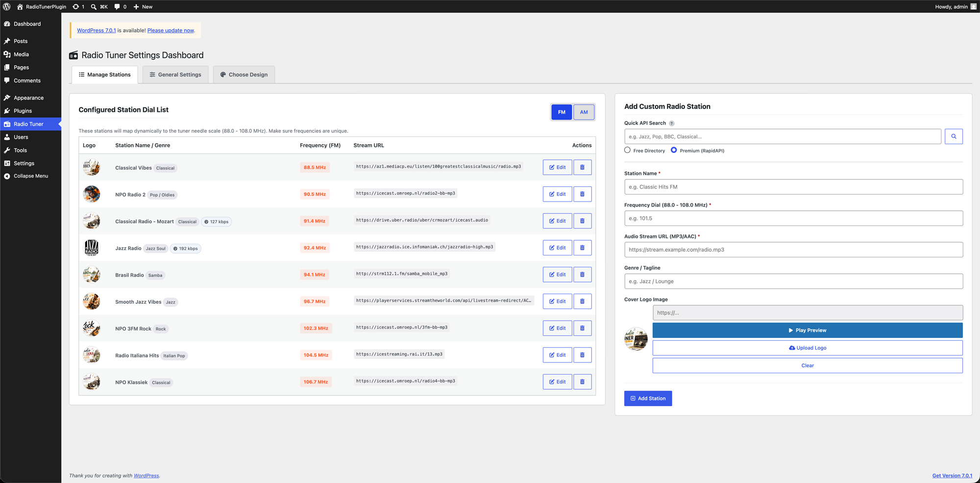This screenshot has width=980, height=483.
Task: Click the NPO 3FM Rock station logo
Action: pyautogui.click(x=91, y=328)
